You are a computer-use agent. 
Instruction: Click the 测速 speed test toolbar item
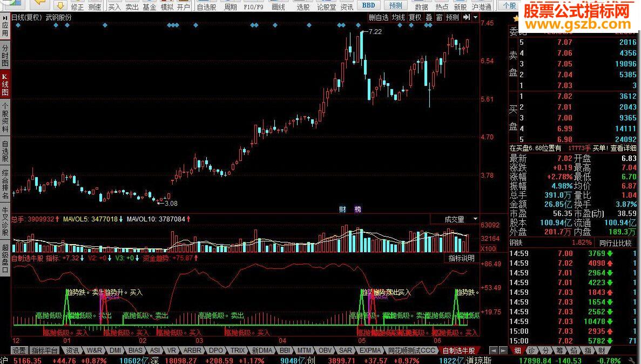(95, 7)
